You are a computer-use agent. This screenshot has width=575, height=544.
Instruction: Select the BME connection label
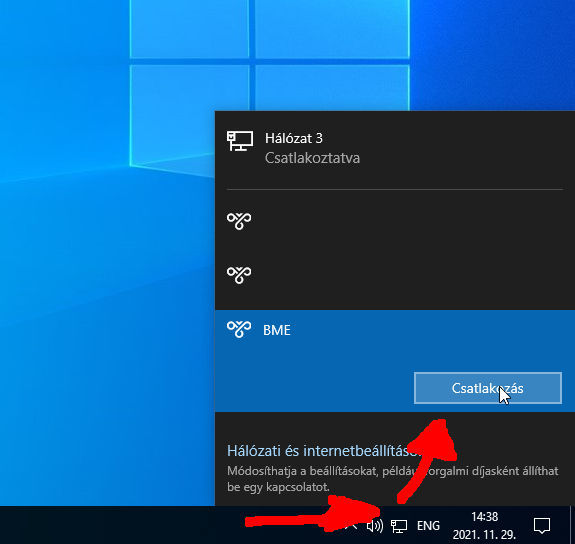(x=277, y=330)
